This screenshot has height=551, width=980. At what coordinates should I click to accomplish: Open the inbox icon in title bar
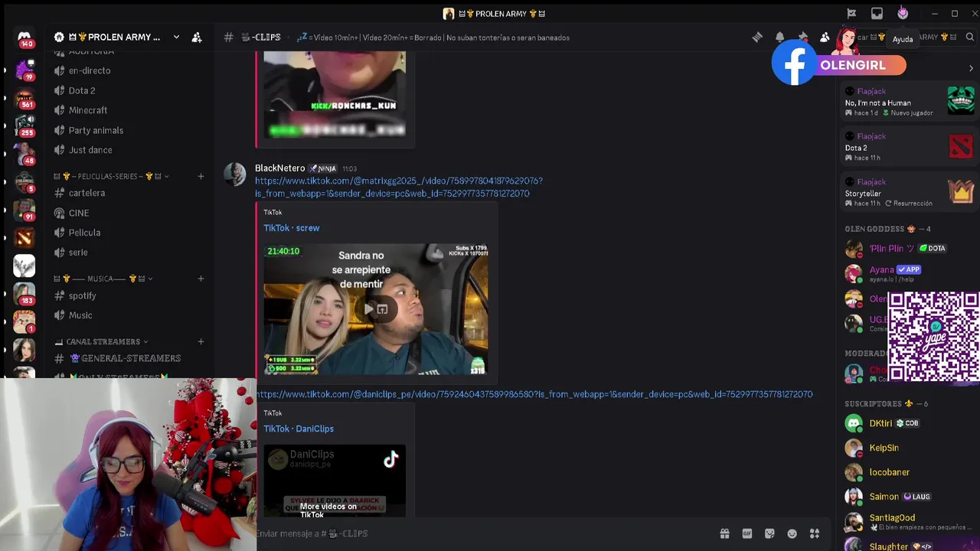(x=877, y=13)
